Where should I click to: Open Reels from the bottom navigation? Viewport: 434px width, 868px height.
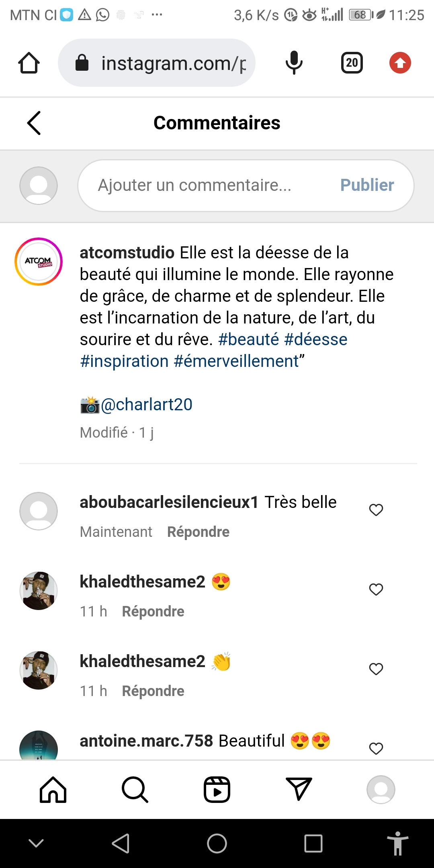click(x=217, y=790)
